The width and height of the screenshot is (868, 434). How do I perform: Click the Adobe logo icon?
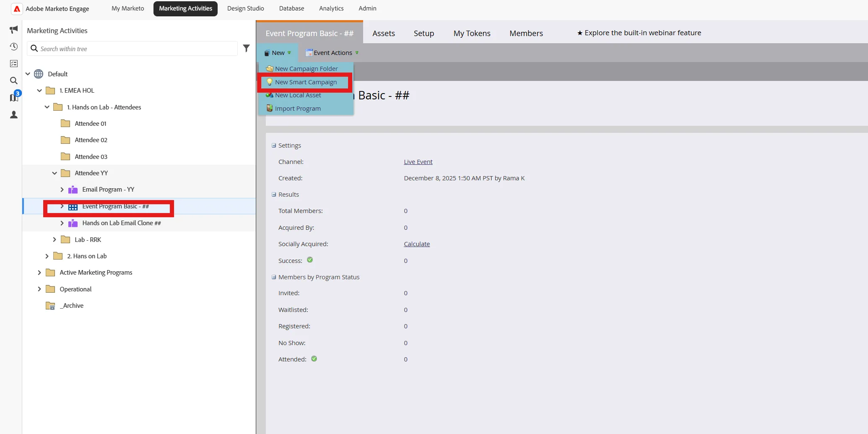[x=17, y=9]
